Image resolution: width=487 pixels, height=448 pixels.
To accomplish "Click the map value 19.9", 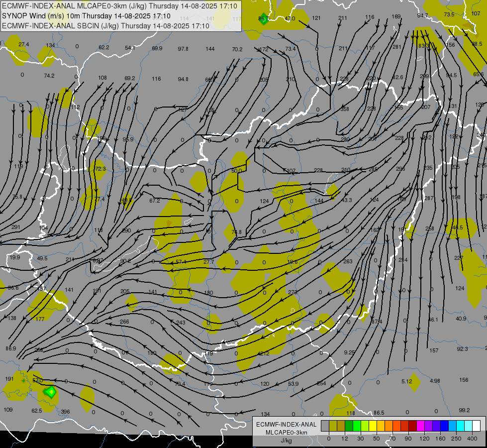I will coord(14,257).
